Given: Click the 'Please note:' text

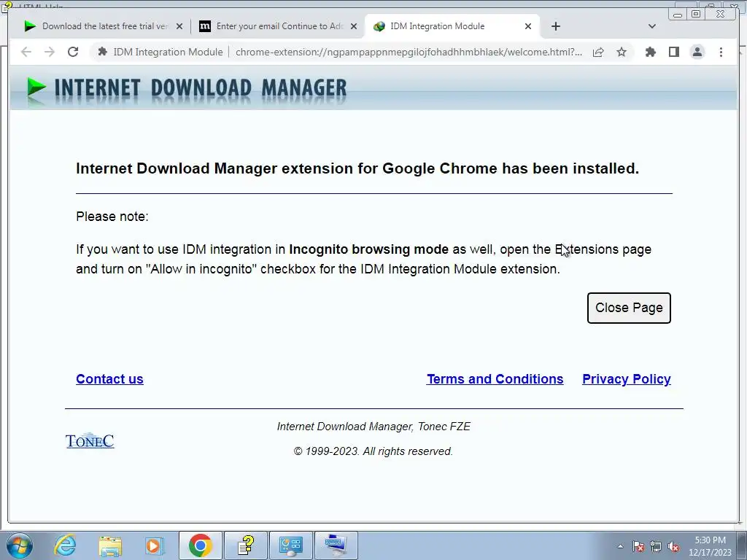Looking at the screenshot, I should [112, 217].
